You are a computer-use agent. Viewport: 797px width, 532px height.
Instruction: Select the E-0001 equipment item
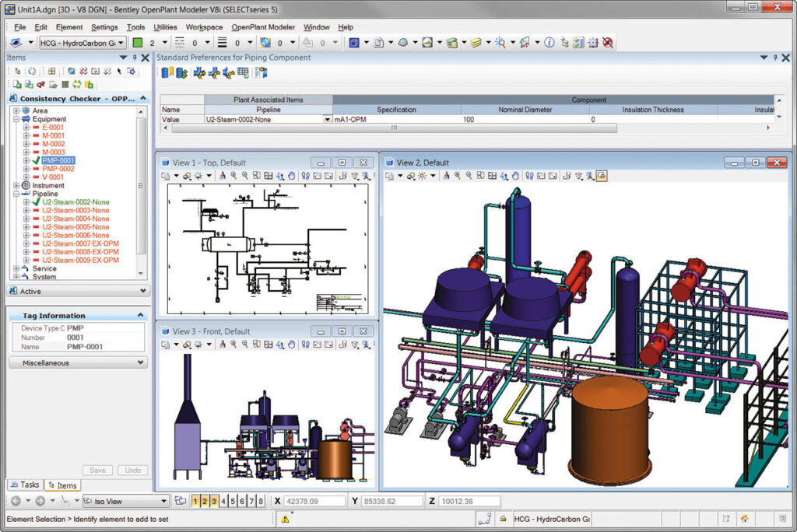[53, 127]
